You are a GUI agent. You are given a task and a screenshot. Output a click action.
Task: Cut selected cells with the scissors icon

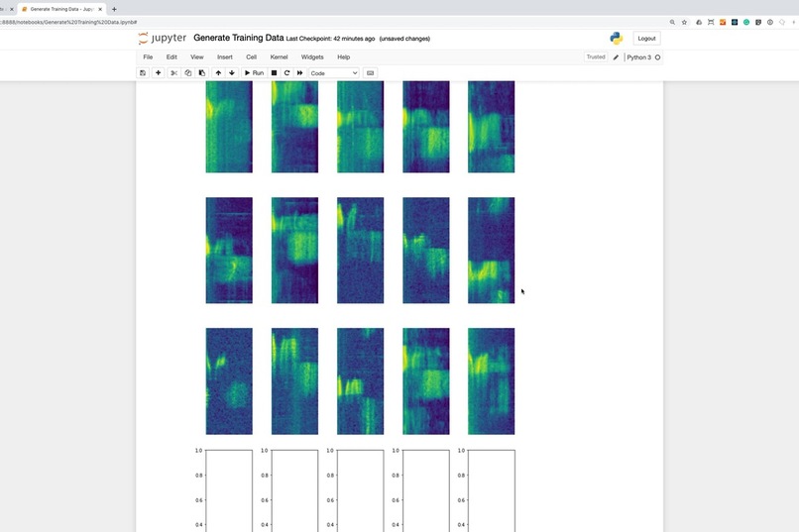point(173,72)
